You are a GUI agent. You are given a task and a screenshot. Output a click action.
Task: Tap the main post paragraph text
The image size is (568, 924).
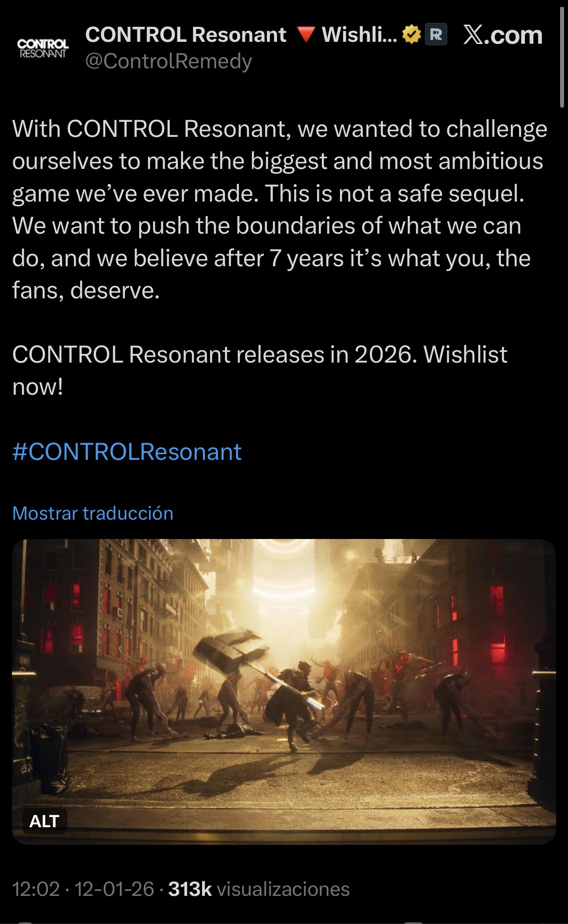(280, 209)
